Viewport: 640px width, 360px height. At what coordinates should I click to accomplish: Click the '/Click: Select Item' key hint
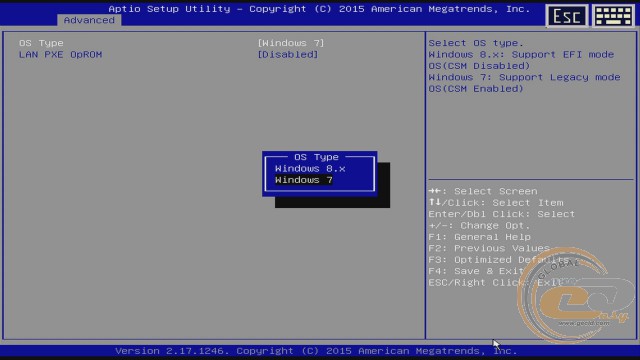pyautogui.click(x=496, y=202)
